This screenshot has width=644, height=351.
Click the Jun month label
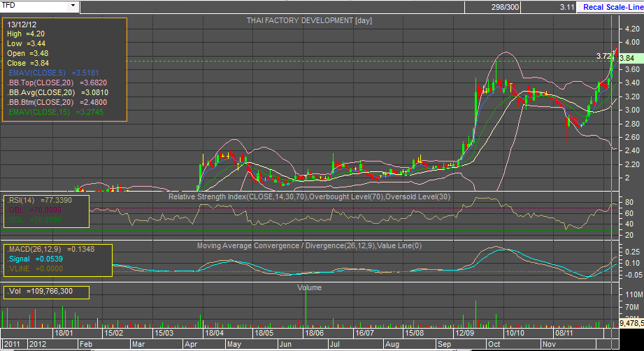point(285,344)
